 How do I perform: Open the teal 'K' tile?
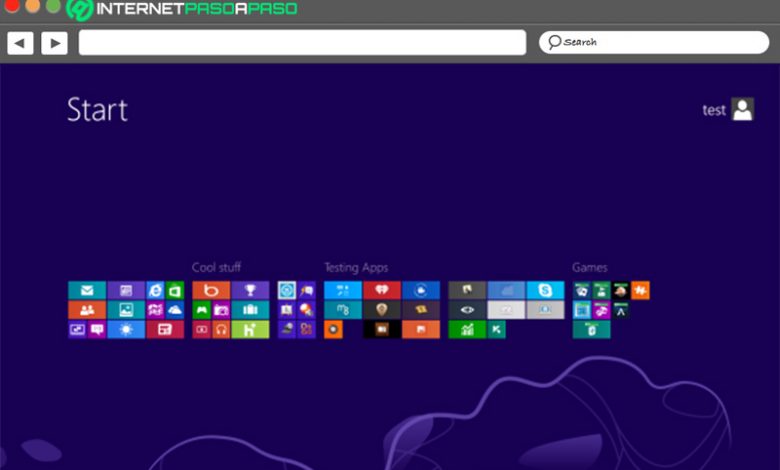tap(496, 329)
